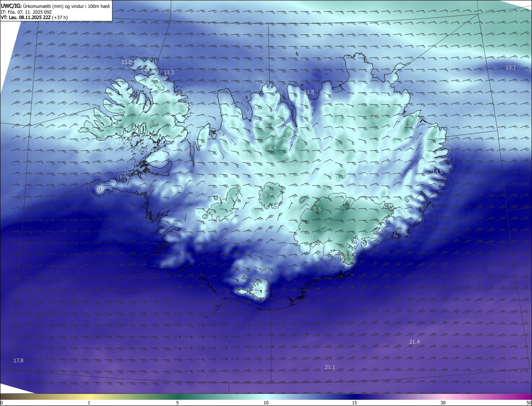Click the '1' tick on the color scale

click(x=89, y=403)
